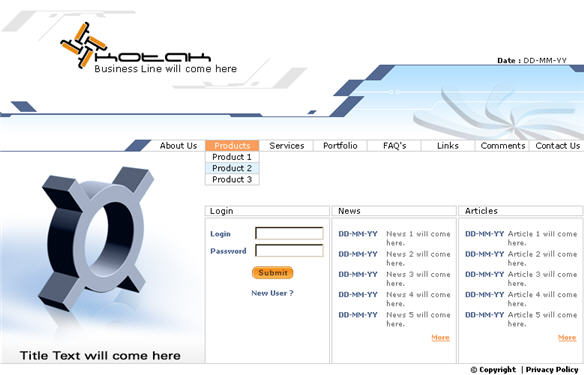Open the Links menu item
The height and width of the screenshot is (375, 584).
point(448,146)
